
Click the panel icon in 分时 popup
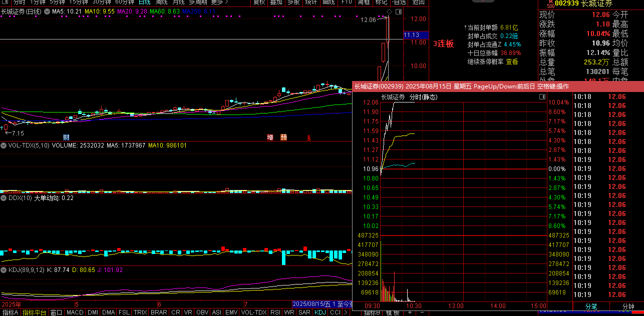point(542,97)
